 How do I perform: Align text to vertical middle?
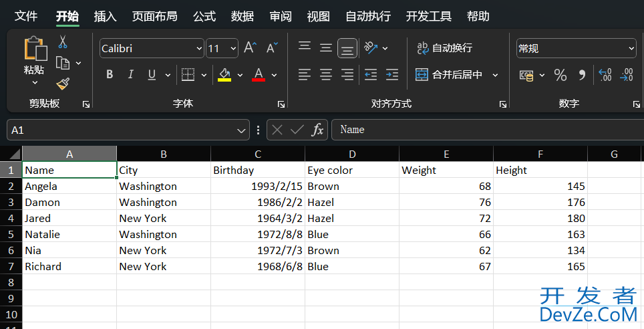(326, 48)
